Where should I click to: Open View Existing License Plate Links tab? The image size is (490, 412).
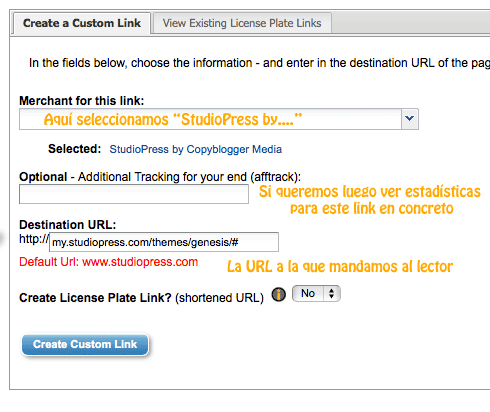(242, 23)
